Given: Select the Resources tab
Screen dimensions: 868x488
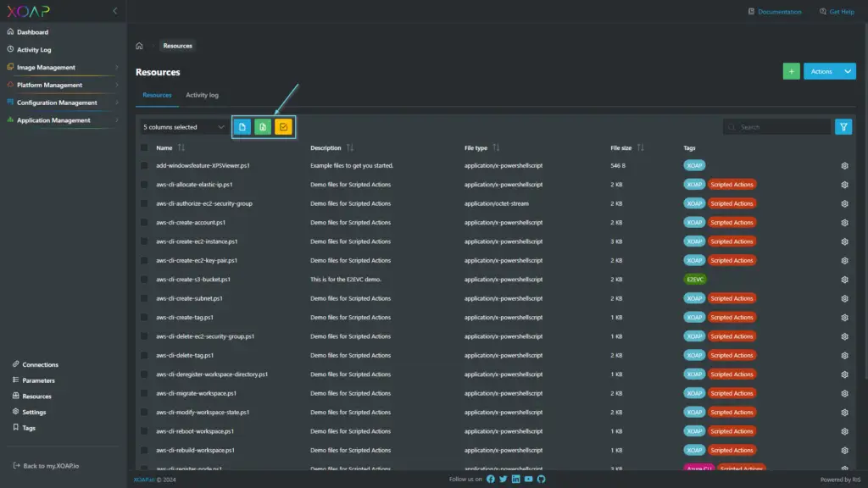Looking at the screenshot, I should click(157, 95).
